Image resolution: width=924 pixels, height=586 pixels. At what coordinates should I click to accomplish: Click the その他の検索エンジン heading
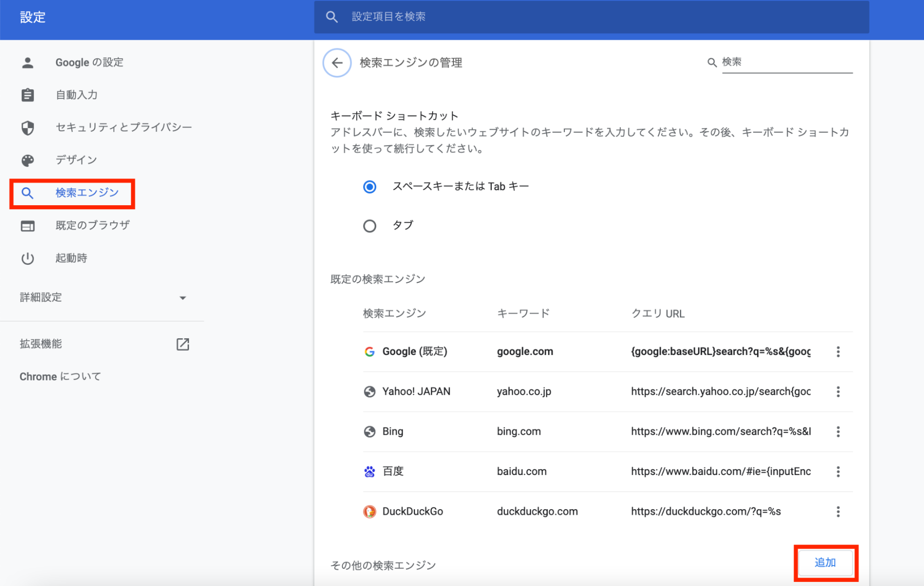[383, 565]
